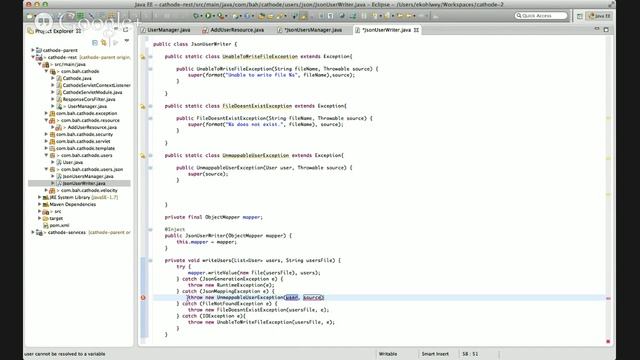This screenshot has height=360, width=640.
Task: Click the Debug bug icon in toolbar
Action: click(x=197, y=16)
